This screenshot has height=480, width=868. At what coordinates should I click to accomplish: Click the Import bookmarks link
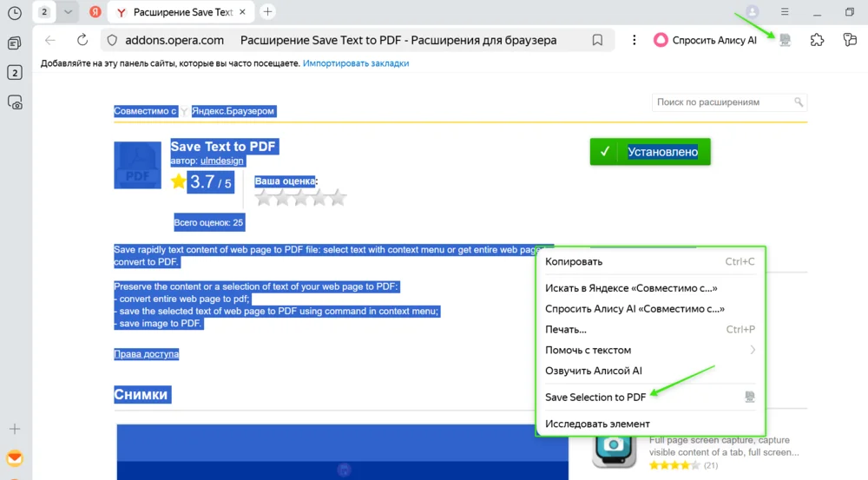pyautogui.click(x=356, y=63)
